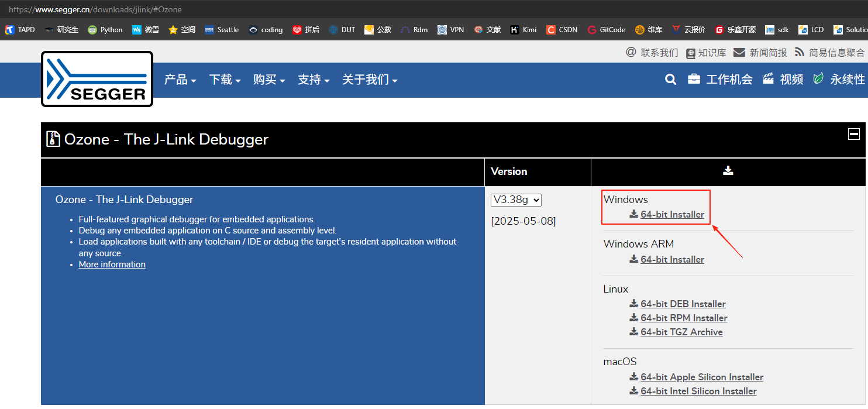Click the address bar URL

point(95,9)
